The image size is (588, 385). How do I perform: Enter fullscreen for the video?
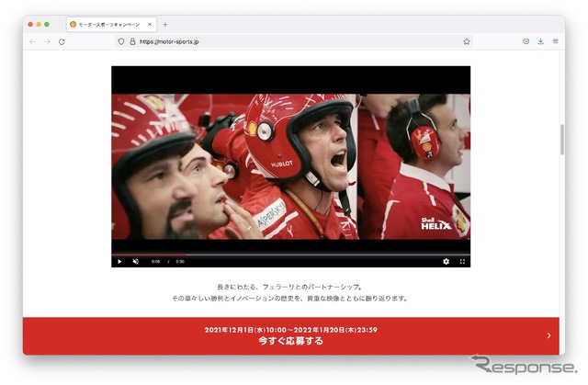[462, 261]
